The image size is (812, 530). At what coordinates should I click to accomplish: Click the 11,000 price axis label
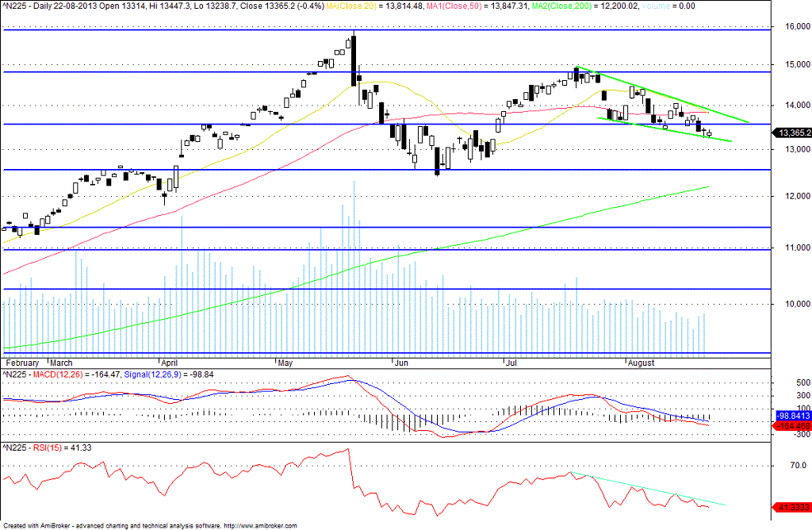[x=798, y=248]
